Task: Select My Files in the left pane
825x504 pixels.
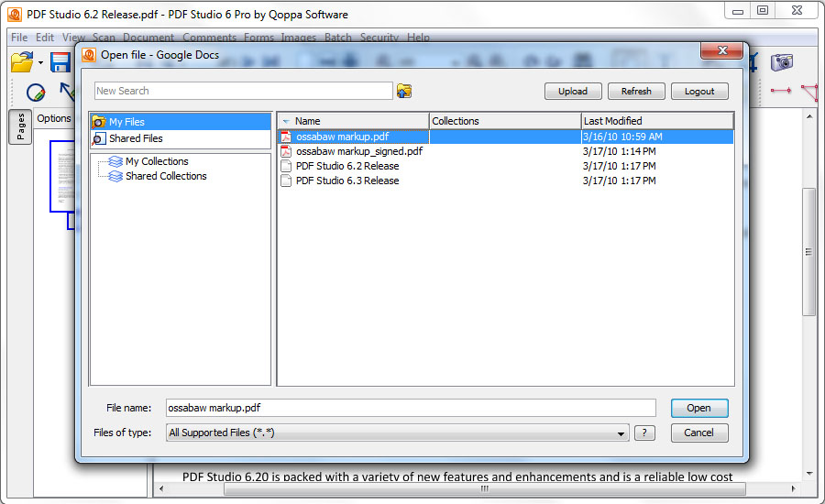Action: (181, 122)
